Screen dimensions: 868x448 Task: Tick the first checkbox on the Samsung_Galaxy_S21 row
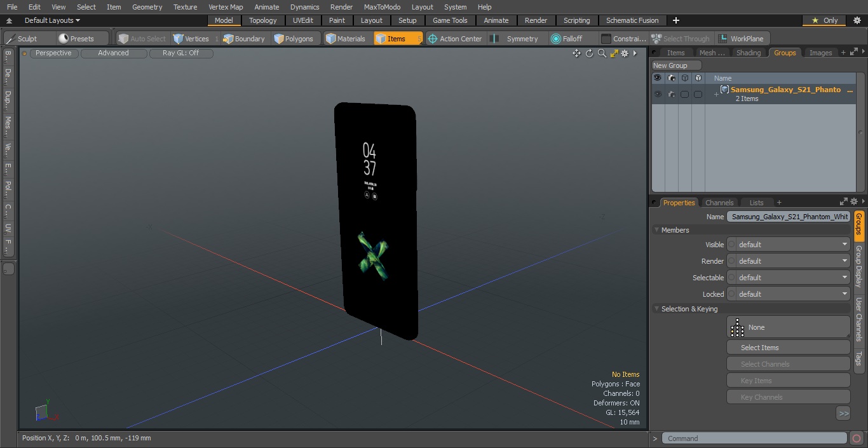(x=684, y=94)
